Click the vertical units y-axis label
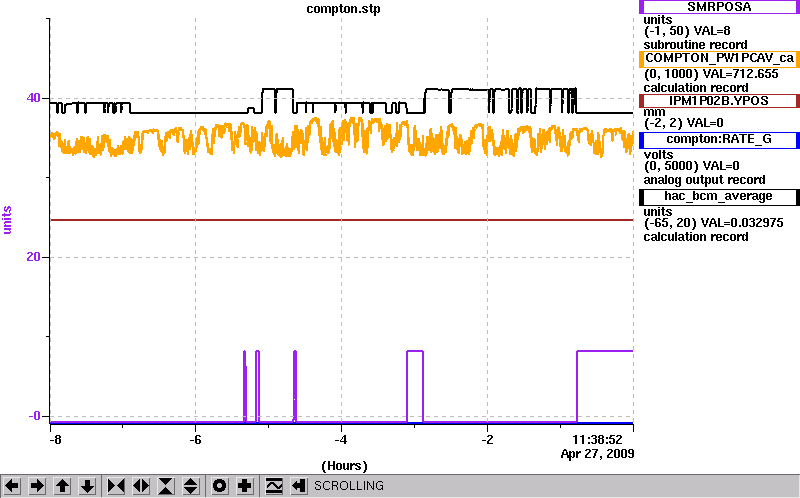 7,220
